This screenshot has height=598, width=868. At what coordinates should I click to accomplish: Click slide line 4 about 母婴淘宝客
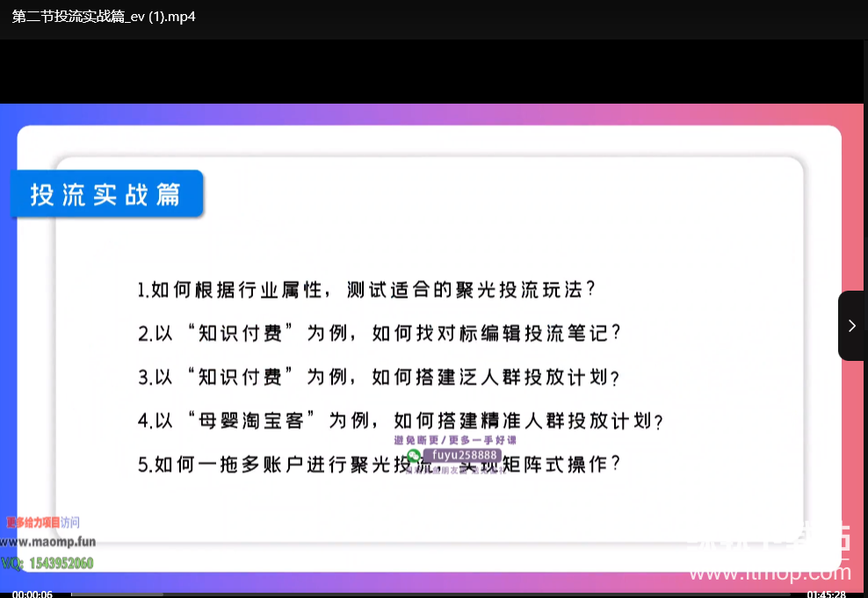click(x=401, y=421)
